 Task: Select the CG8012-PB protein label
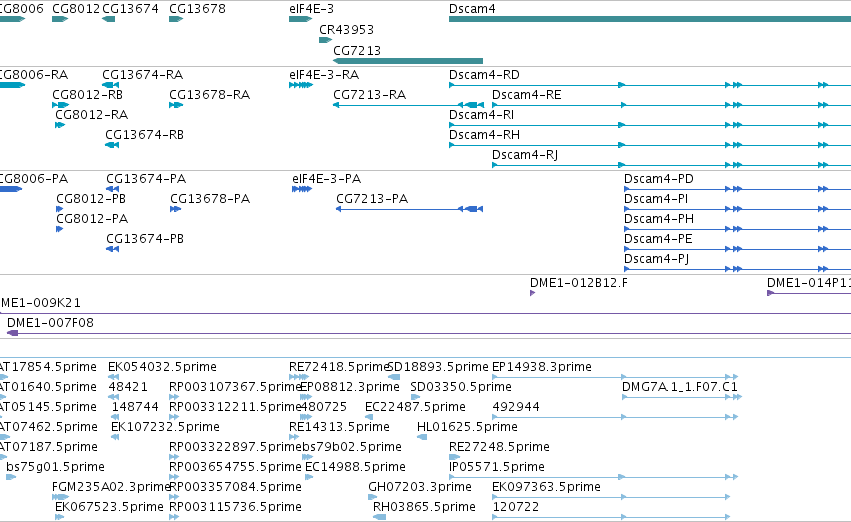91,199
